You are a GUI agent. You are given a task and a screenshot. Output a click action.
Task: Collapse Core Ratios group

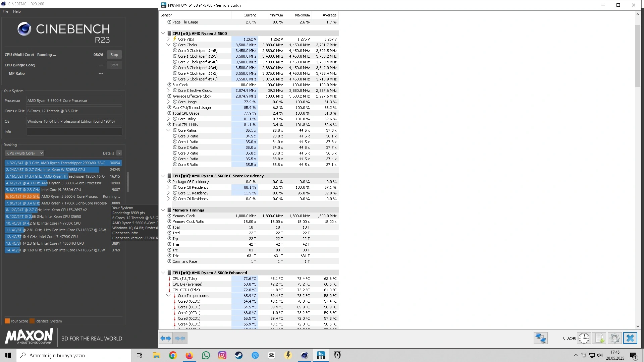[168, 130]
